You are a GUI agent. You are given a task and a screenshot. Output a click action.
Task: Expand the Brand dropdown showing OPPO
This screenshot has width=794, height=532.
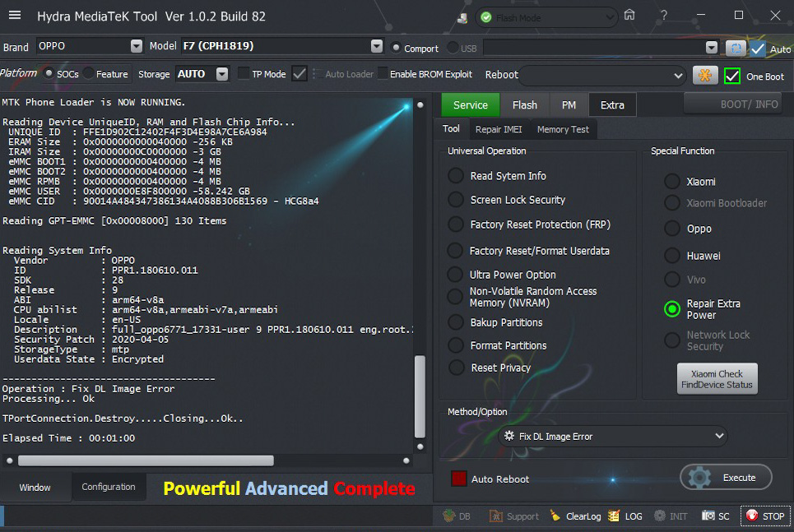point(136,47)
